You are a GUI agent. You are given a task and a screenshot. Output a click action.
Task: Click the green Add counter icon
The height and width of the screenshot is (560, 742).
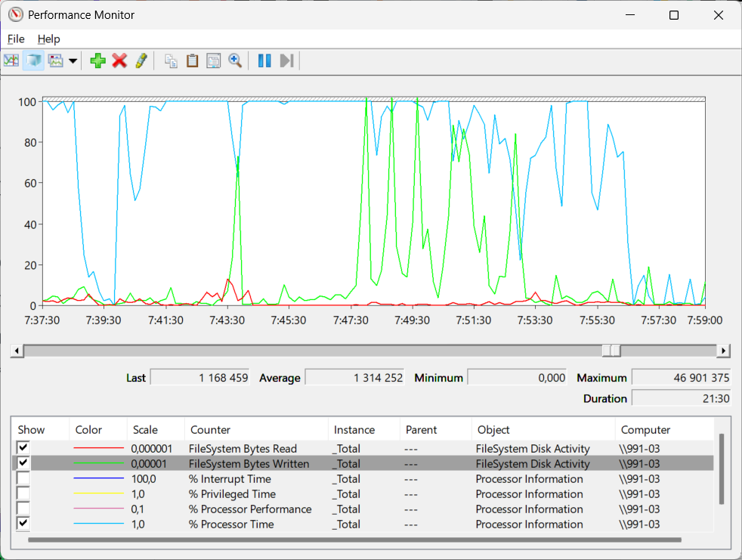97,60
